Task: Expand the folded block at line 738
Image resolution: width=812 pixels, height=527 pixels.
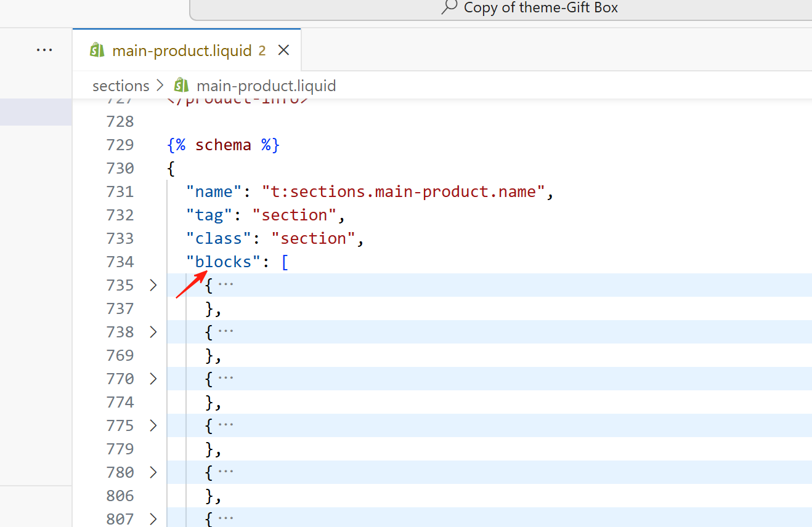Action: [x=153, y=332]
